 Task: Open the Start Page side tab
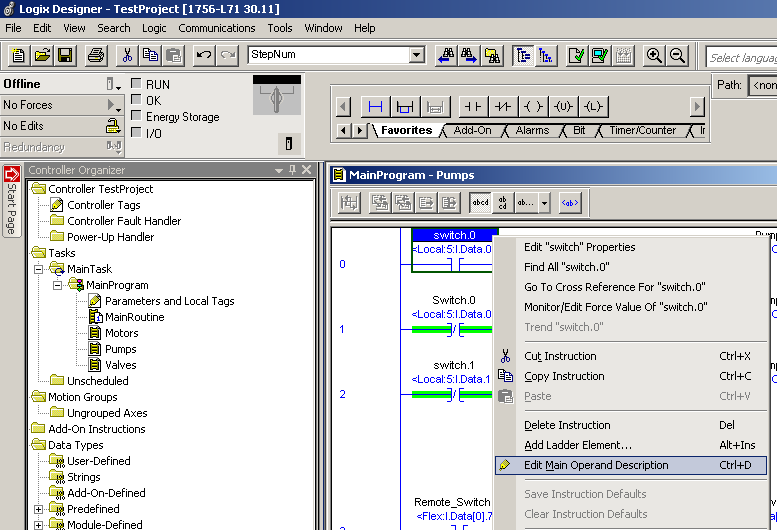click(x=12, y=202)
